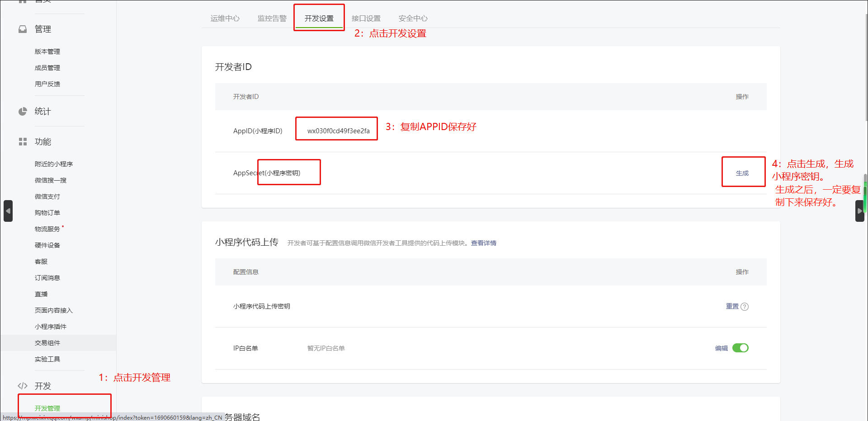Click the grid icon beside 功能

point(23,142)
